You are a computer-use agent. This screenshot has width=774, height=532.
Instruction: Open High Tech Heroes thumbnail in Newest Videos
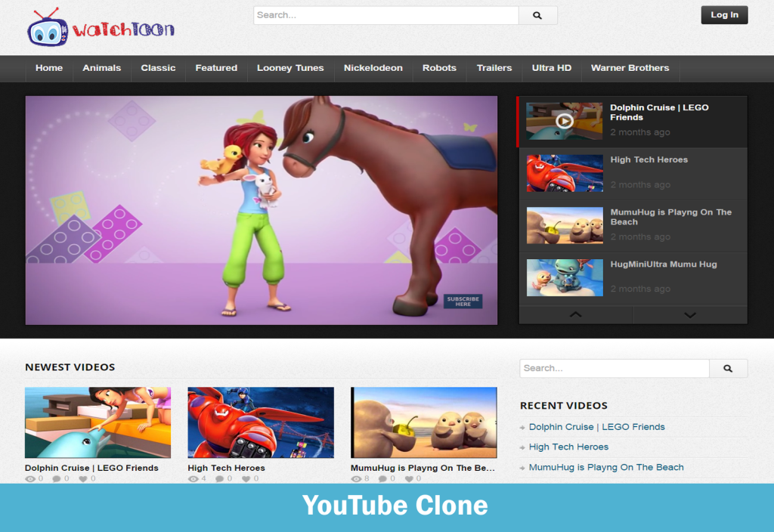[261, 422]
